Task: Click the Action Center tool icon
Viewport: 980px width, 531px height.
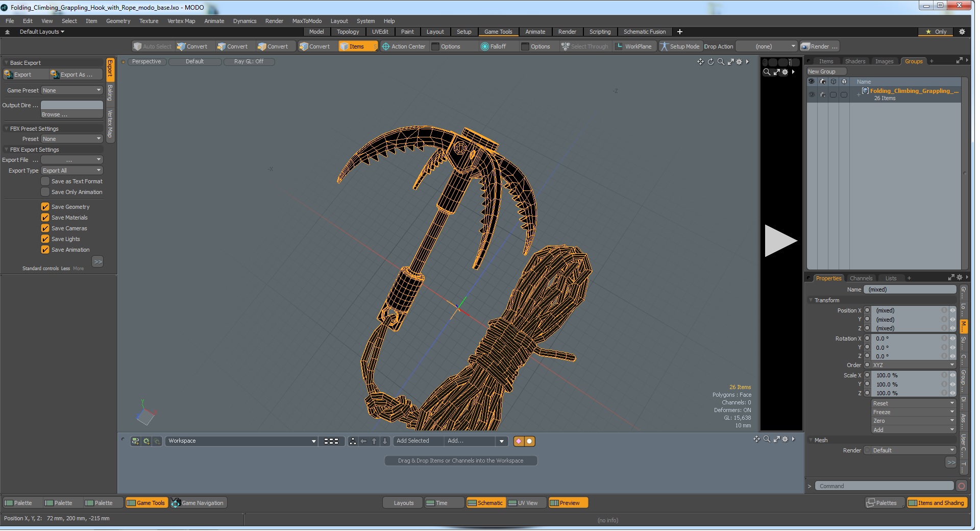Action: coord(386,46)
